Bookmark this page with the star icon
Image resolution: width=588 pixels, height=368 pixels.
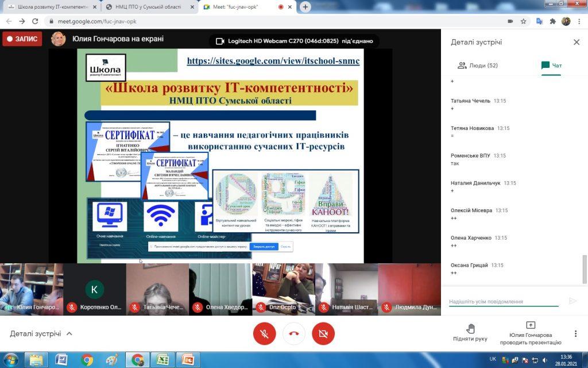(523, 21)
